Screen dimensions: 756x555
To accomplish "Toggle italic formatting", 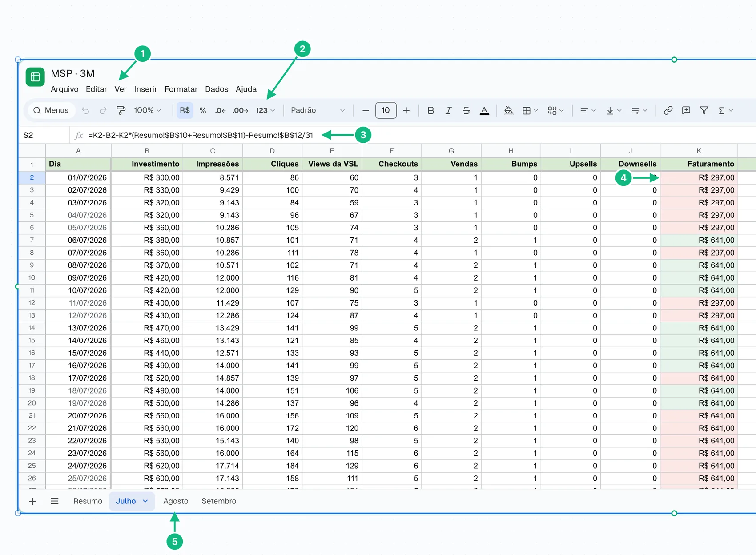I will point(448,110).
